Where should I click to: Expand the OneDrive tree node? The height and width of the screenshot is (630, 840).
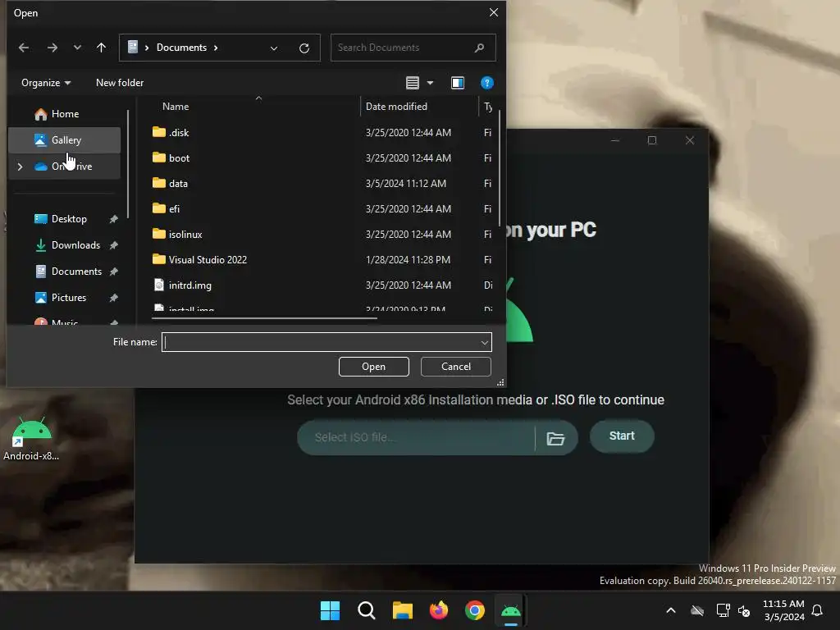point(20,167)
